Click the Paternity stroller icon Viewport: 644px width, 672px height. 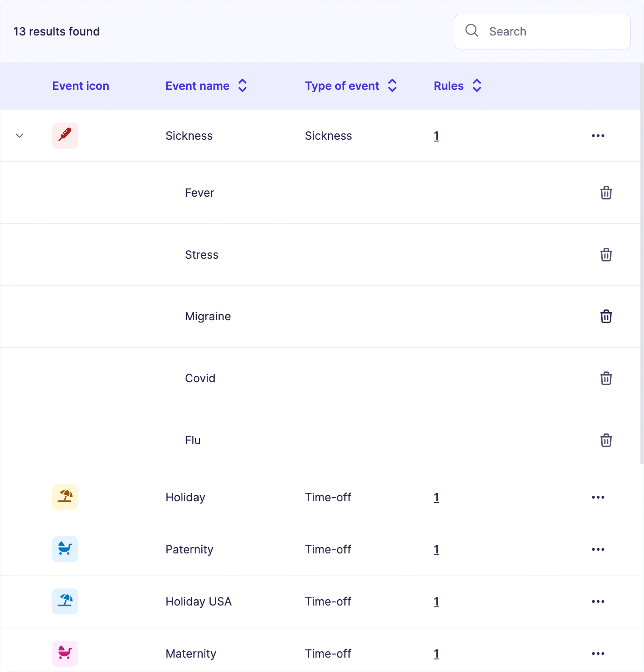(x=65, y=549)
